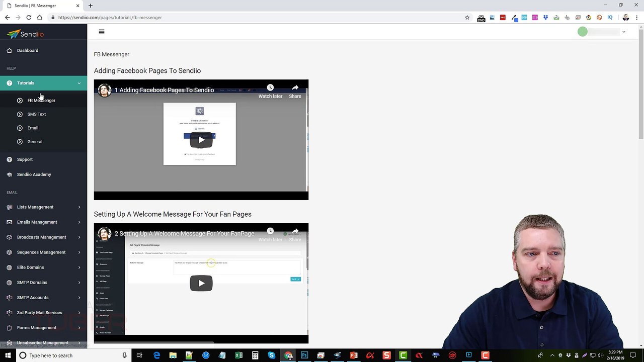Expand the SMTP Accounts submenu arrow
The image size is (644, 362).
click(79, 298)
